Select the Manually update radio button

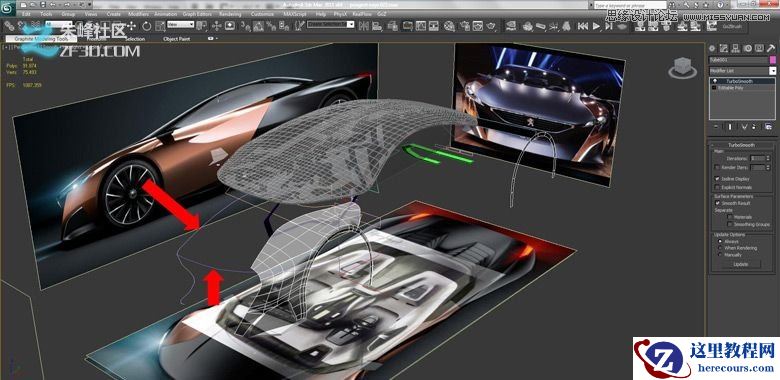(x=720, y=255)
